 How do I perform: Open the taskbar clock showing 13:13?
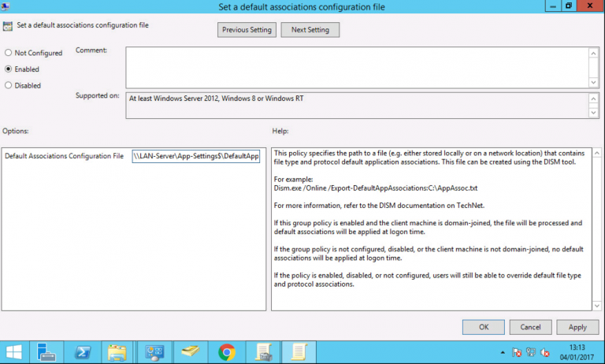click(577, 352)
